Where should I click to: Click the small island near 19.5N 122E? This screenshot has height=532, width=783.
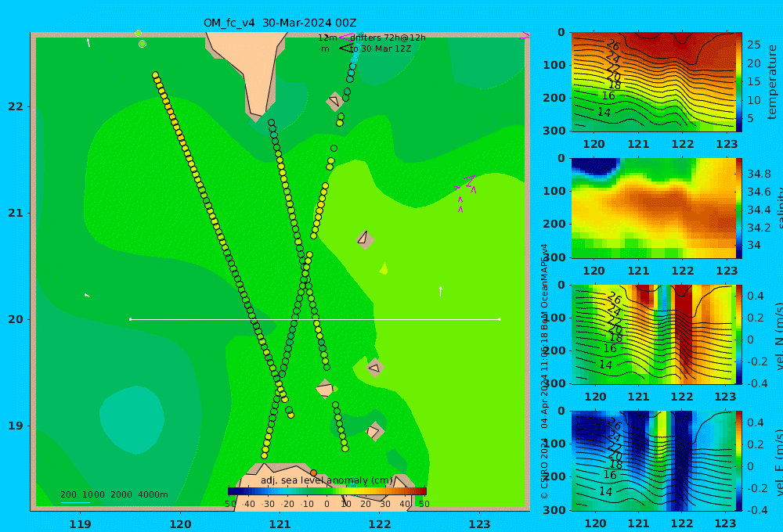[374, 368]
